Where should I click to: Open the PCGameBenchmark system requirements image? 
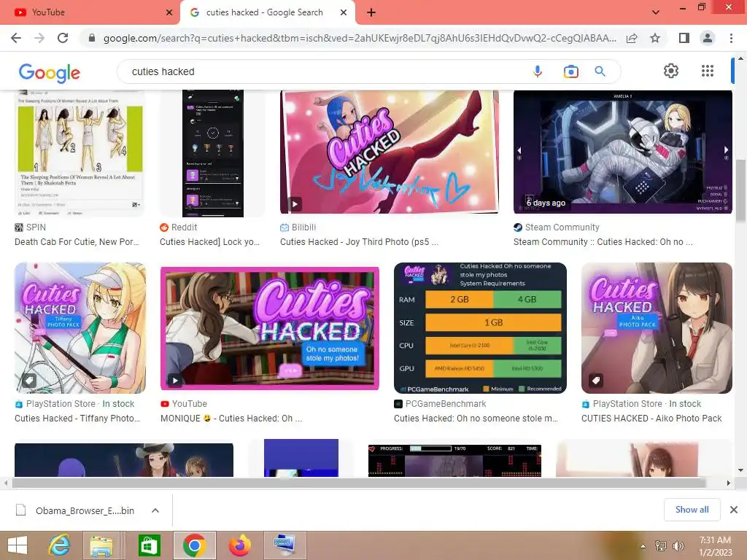tap(480, 328)
